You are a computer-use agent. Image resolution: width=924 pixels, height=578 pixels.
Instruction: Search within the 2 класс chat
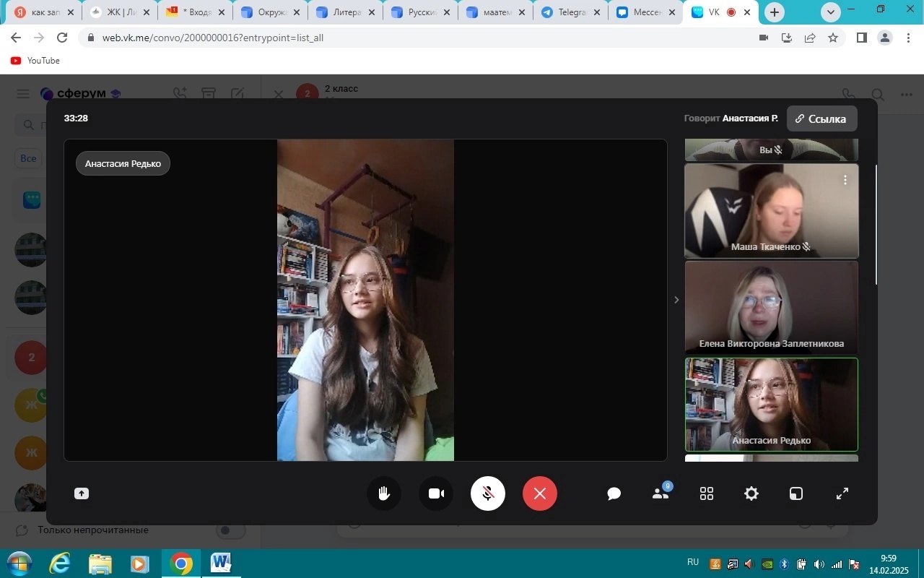tap(878, 95)
